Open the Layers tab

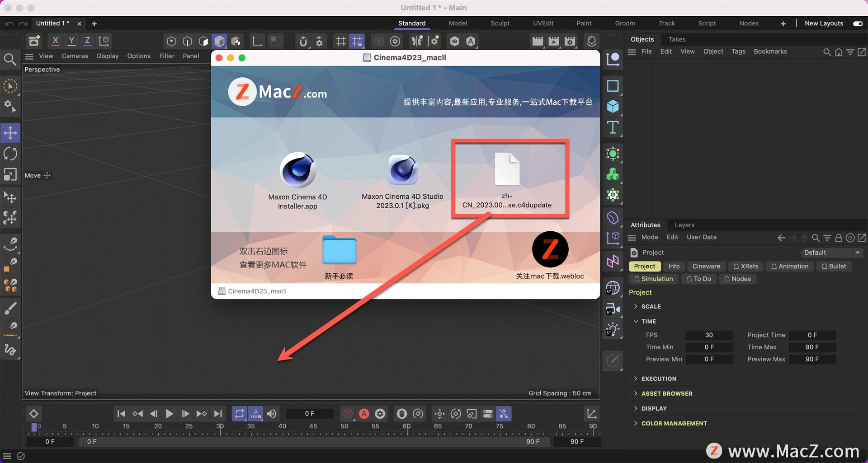point(684,225)
